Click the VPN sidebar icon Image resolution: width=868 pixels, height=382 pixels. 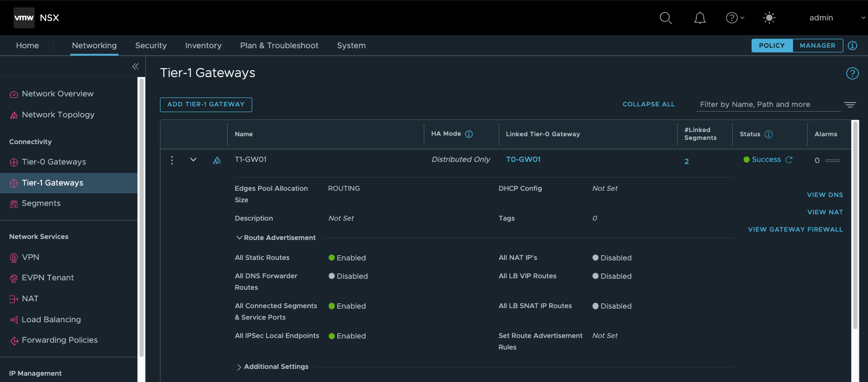click(14, 258)
